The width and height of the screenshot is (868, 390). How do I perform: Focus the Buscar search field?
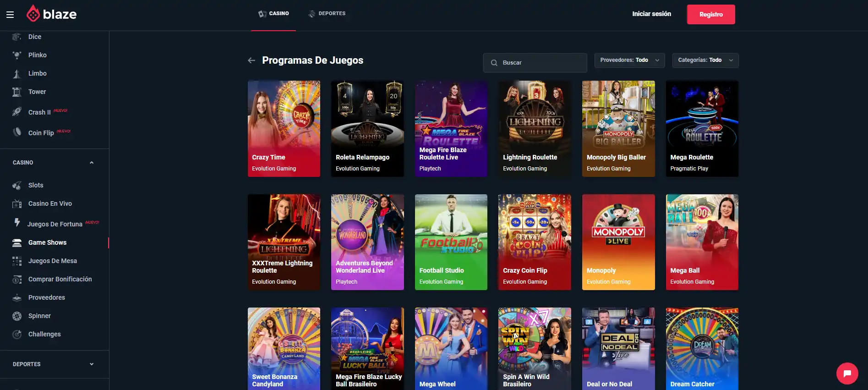535,63
